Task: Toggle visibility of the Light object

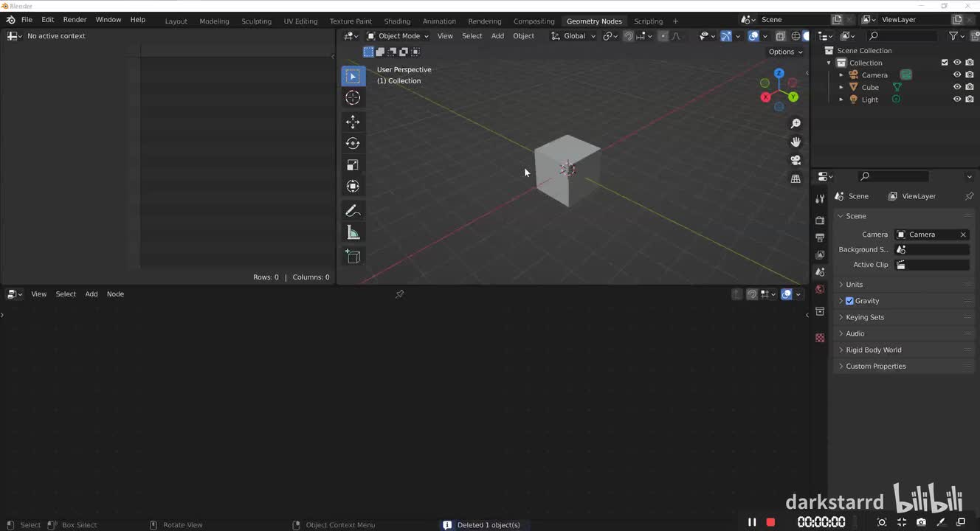Action: pos(957,100)
